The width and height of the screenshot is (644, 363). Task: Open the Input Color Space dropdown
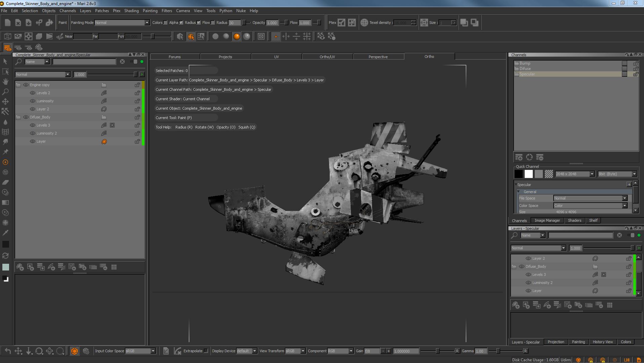pyautogui.click(x=140, y=351)
